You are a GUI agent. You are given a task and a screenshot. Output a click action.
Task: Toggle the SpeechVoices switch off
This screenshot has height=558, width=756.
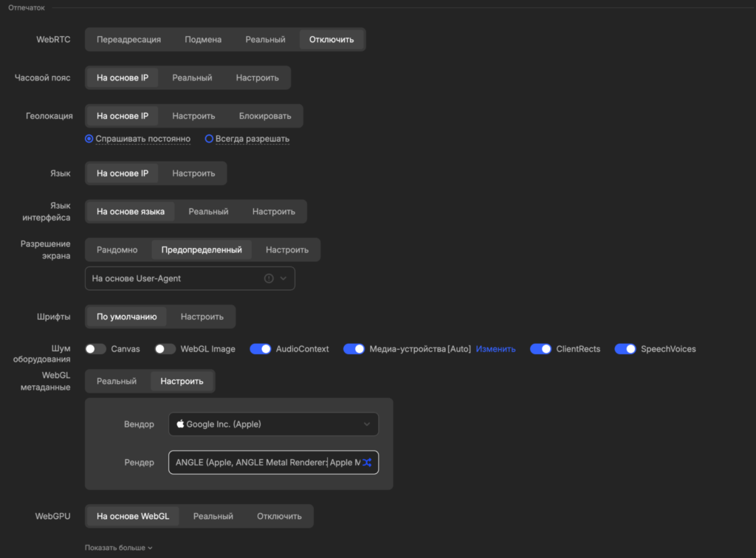coord(625,349)
